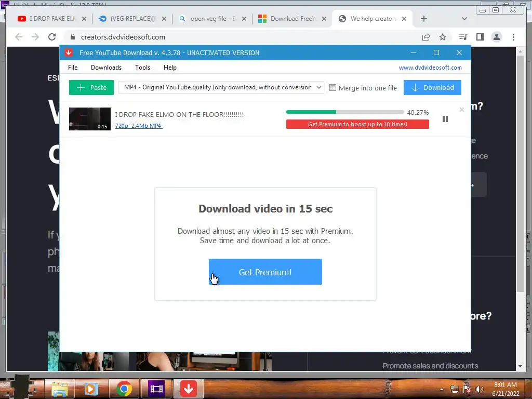
Task: Show hidden system tray icons
Action: tap(442, 389)
